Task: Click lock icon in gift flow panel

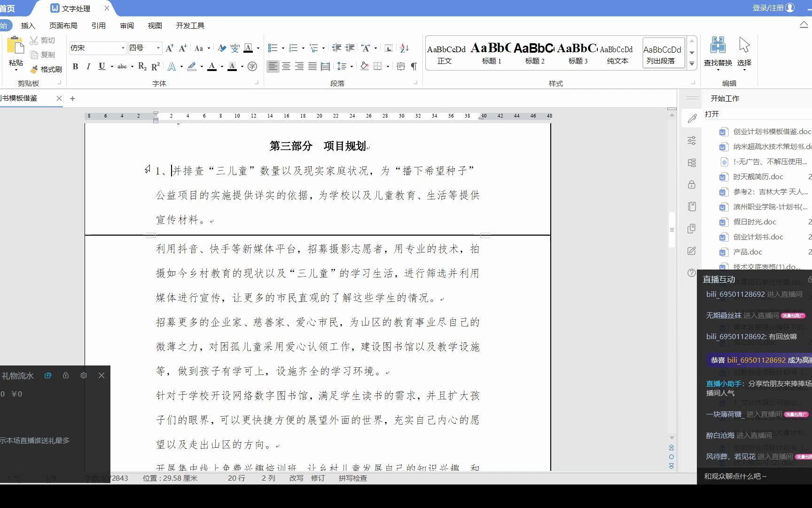Action: (x=66, y=375)
